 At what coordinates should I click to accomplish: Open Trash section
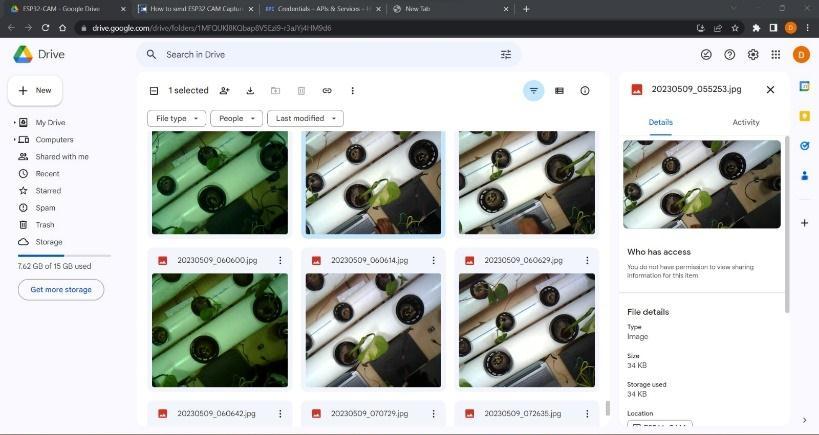pyautogui.click(x=44, y=225)
